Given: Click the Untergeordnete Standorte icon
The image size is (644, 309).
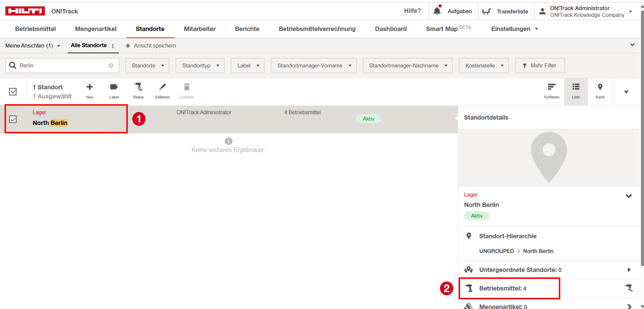Looking at the screenshot, I should tap(469, 269).
